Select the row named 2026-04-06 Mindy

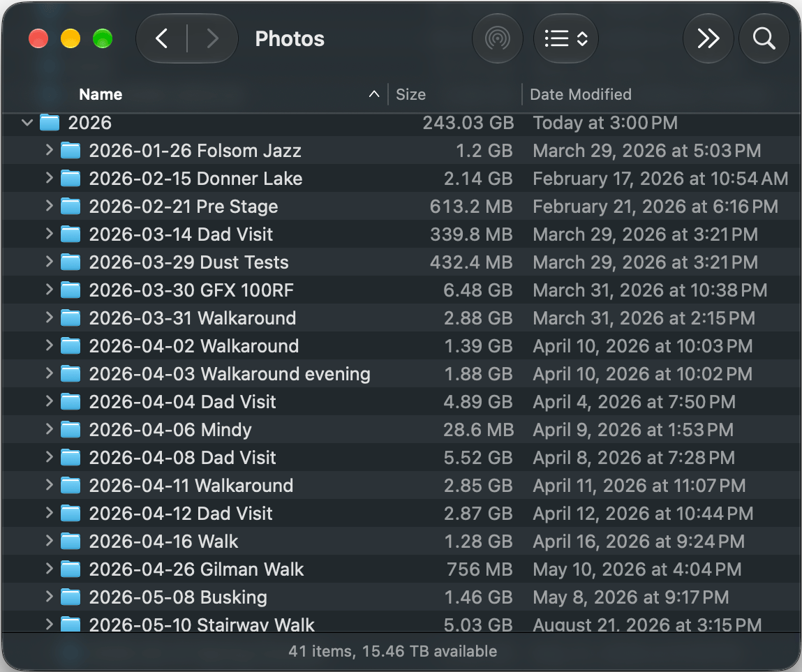point(401,429)
